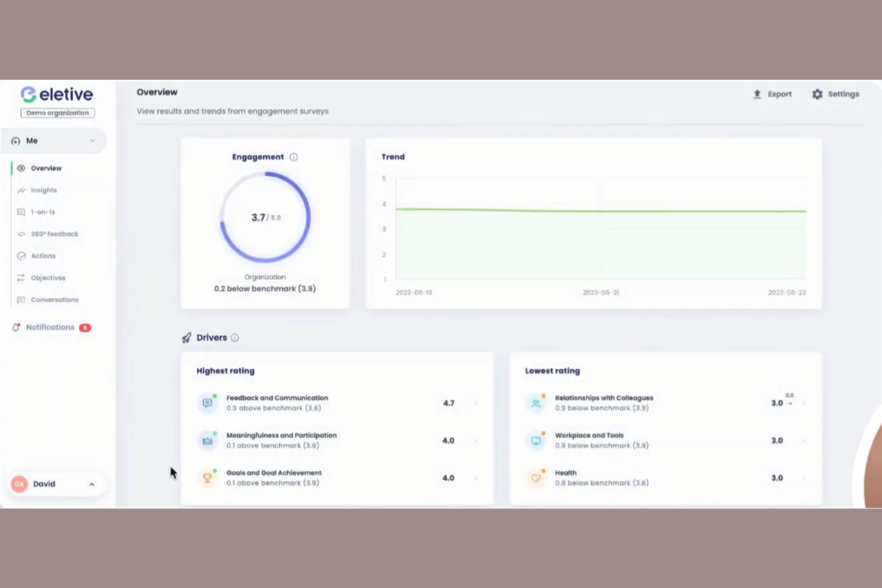Click the Drivers info tooltip icon

(235, 337)
